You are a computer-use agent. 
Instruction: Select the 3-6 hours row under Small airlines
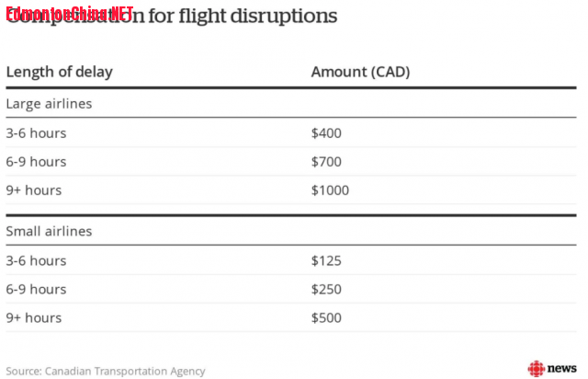(x=291, y=260)
